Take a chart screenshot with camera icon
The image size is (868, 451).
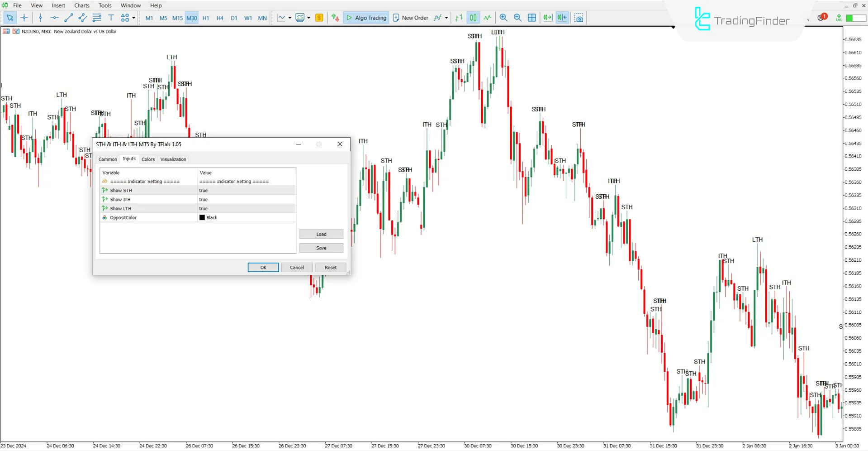[579, 18]
